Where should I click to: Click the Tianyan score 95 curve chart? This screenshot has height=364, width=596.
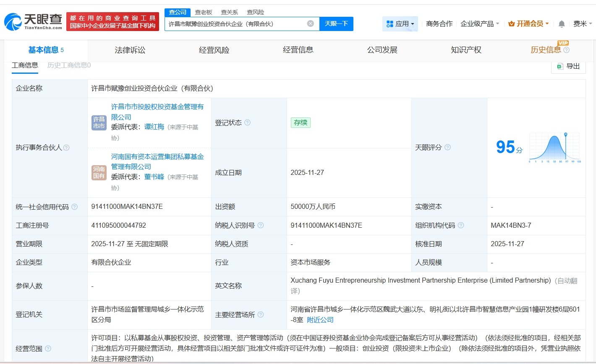(x=554, y=148)
